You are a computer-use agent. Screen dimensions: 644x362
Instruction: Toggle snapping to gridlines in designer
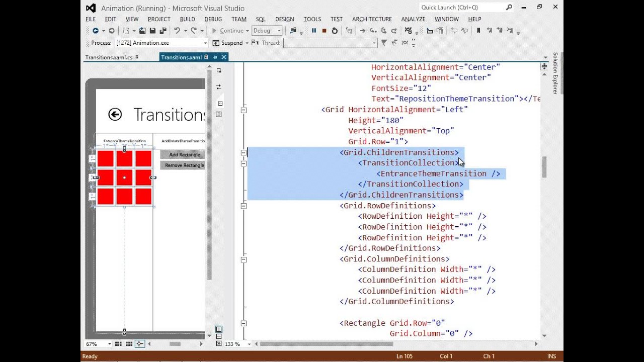click(129, 344)
